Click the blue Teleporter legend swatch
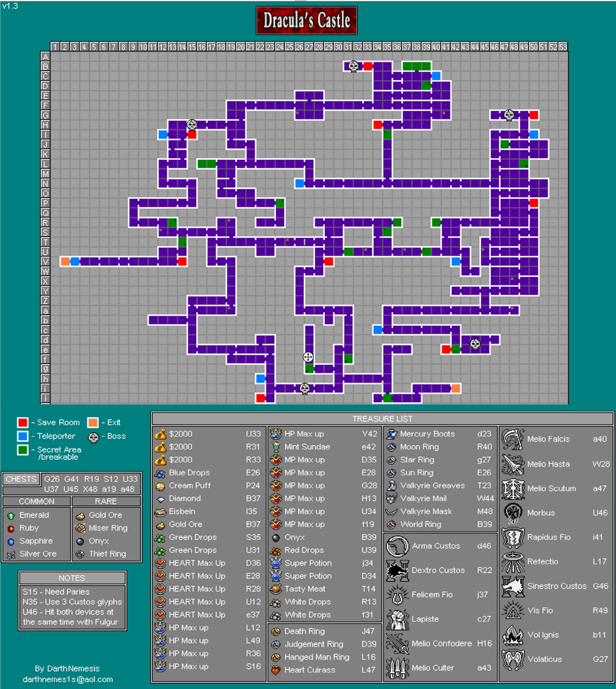616x689 pixels. [23, 436]
